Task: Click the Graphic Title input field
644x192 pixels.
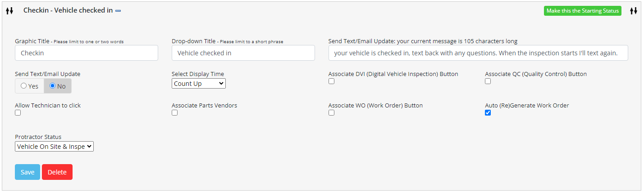Action: pyautogui.click(x=87, y=53)
